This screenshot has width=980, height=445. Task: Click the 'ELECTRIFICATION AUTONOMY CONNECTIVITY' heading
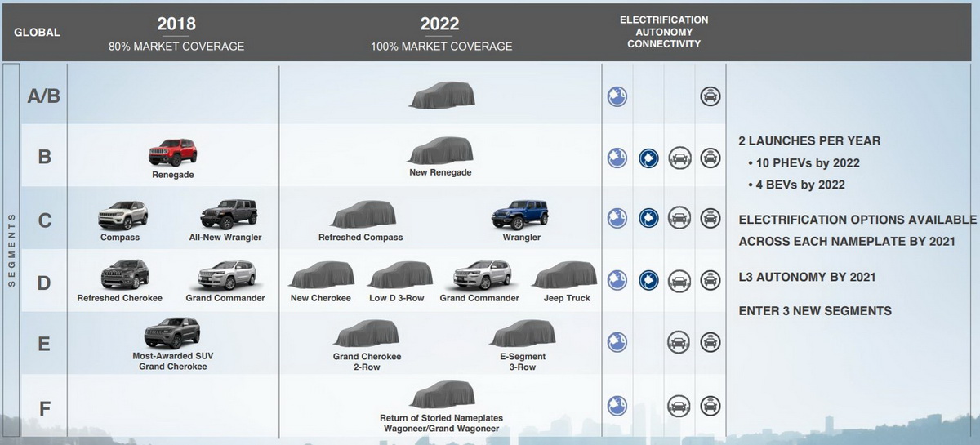(x=664, y=32)
